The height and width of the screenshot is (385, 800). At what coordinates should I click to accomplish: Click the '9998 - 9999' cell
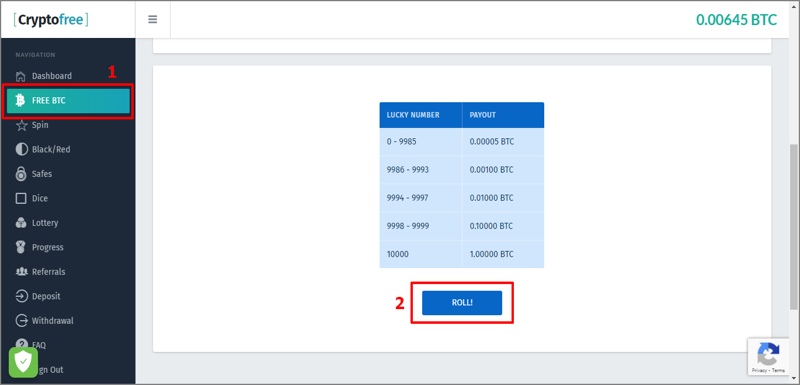pos(420,226)
